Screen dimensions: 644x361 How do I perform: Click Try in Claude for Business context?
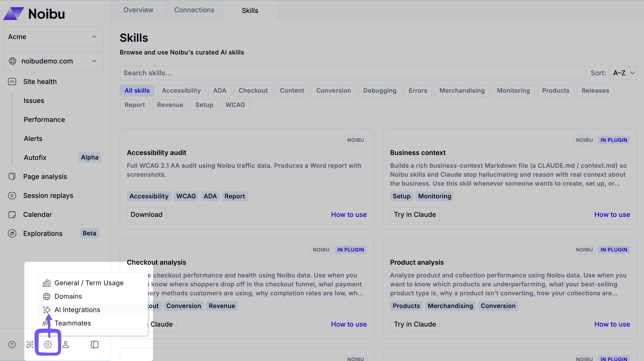[415, 215]
